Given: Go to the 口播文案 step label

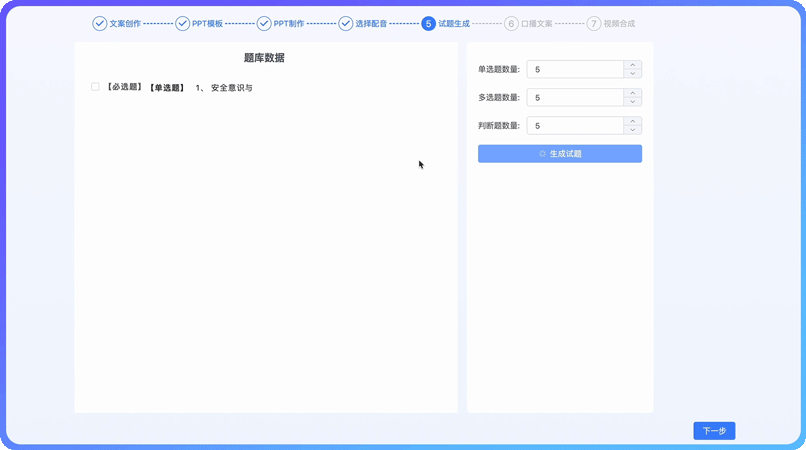Looking at the screenshot, I should click(x=537, y=23).
